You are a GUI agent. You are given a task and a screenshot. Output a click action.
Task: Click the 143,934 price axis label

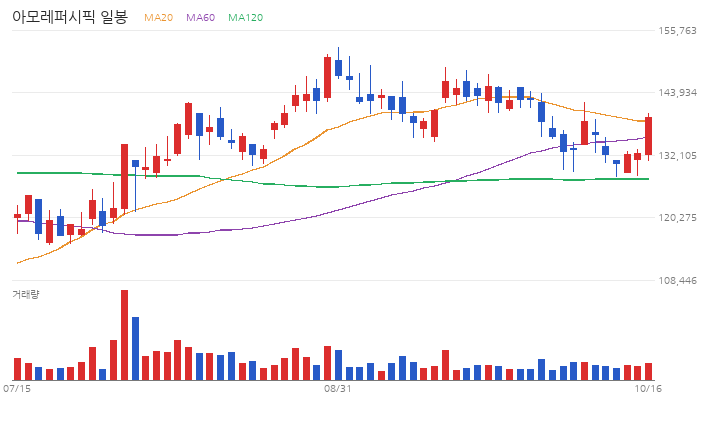pyautogui.click(x=677, y=93)
